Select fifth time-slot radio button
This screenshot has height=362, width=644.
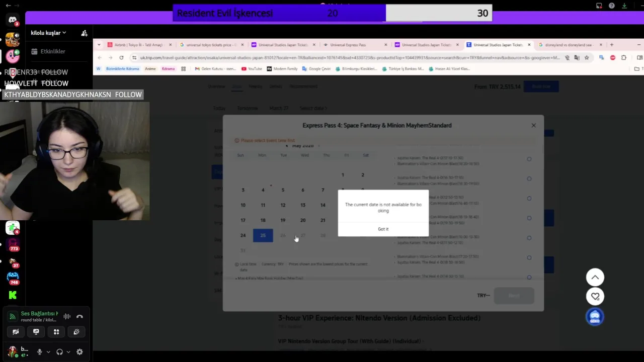[529, 238]
